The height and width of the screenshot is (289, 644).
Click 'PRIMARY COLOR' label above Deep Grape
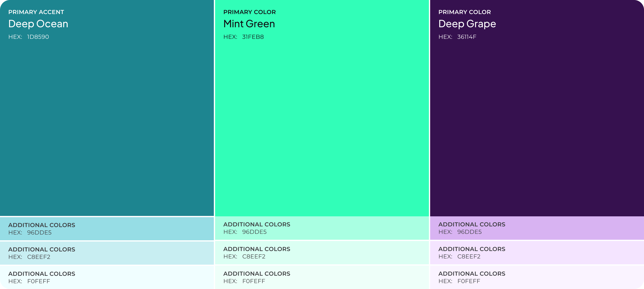point(464,12)
